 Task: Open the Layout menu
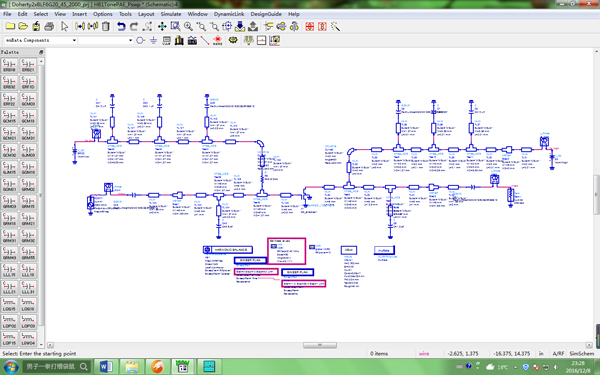146,14
